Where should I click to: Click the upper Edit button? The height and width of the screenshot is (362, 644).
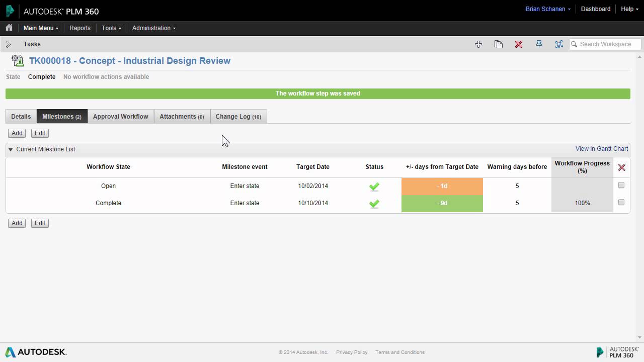click(x=40, y=133)
